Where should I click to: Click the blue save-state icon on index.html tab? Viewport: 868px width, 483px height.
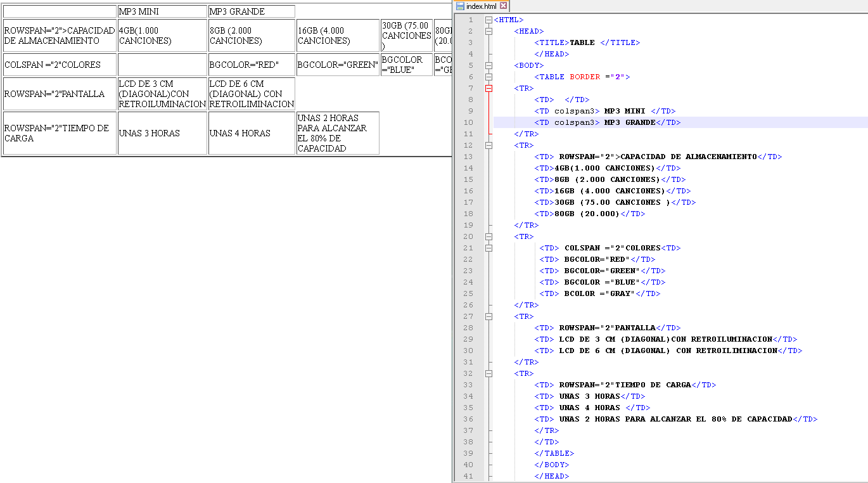point(461,6)
